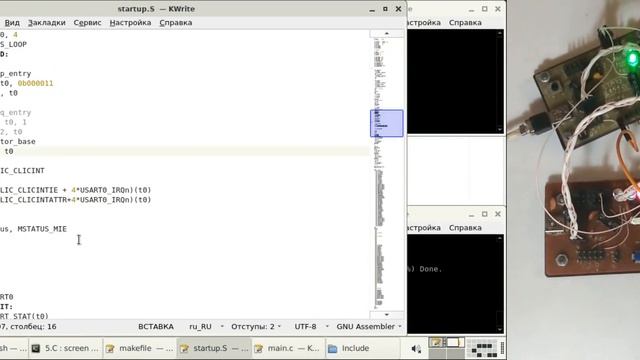Switch to startup.S taskbar window
The image size is (640, 360).
click(x=214, y=348)
